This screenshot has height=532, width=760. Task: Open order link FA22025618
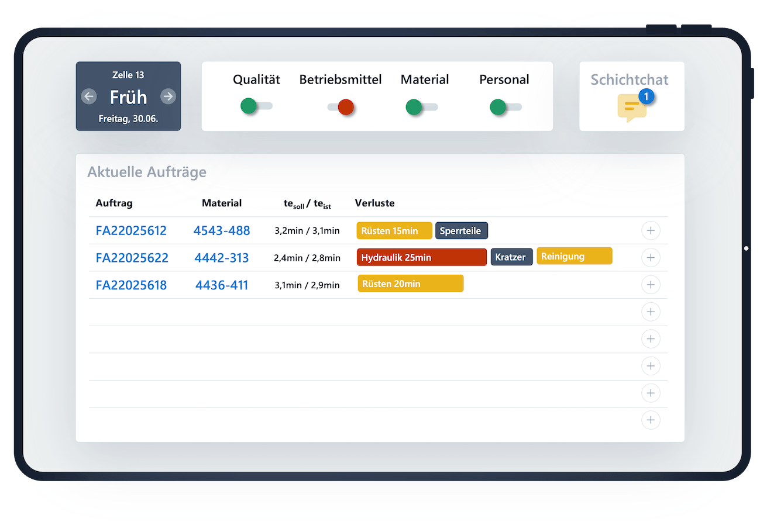coord(131,285)
